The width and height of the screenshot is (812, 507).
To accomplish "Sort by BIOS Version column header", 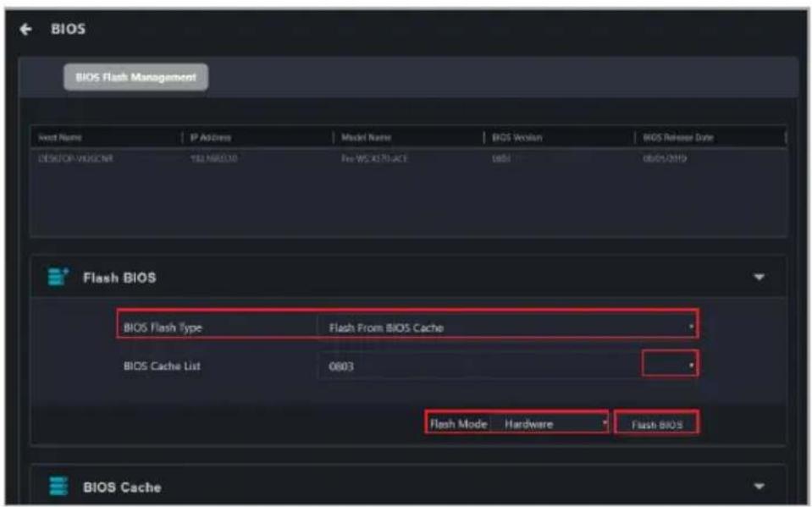I will pyautogui.click(x=516, y=138).
